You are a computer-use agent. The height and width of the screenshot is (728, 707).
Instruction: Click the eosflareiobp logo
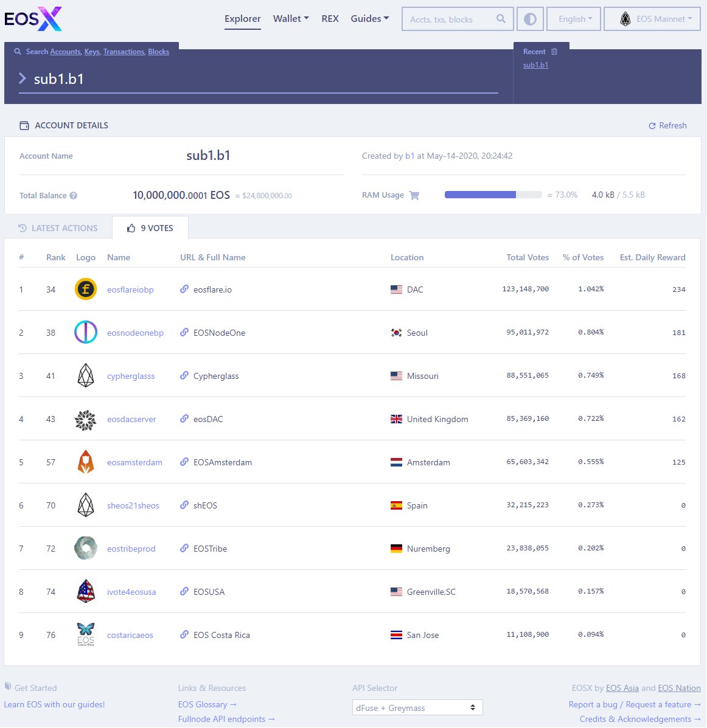pyautogui.click(x=86, y=289)
